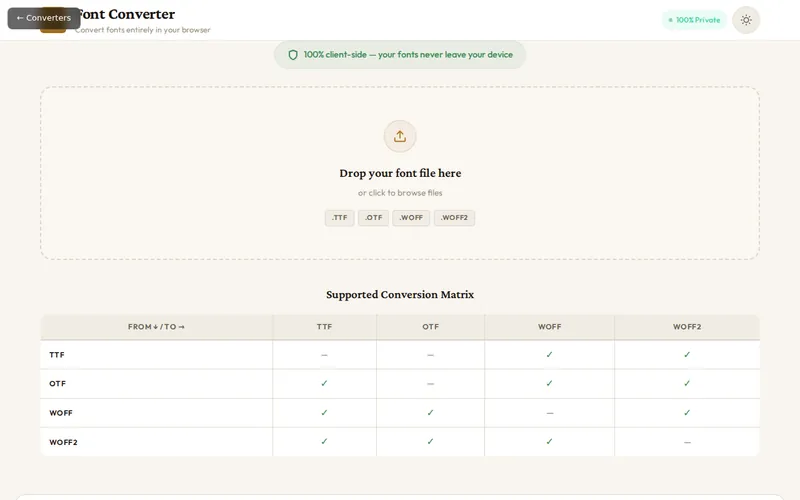Click the Supported Conversion Matrix heading
The height and width of the screenshot is (500, 800).
click(400, 294)
